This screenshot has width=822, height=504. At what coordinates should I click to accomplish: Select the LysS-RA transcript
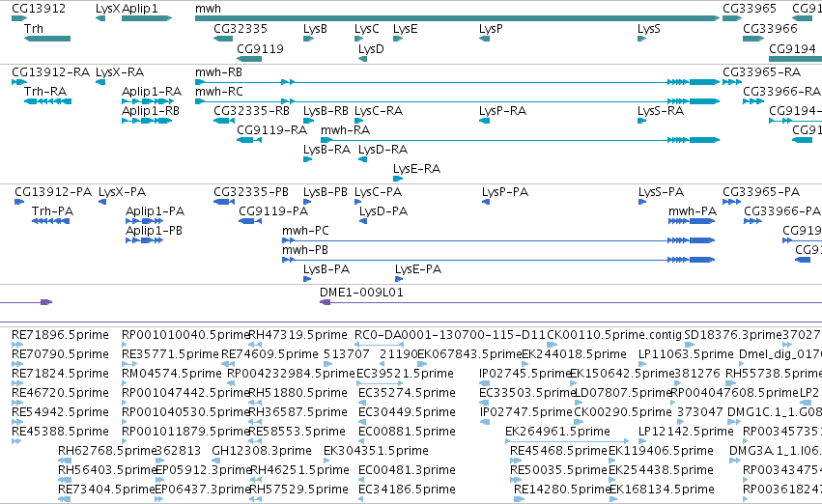641,121
